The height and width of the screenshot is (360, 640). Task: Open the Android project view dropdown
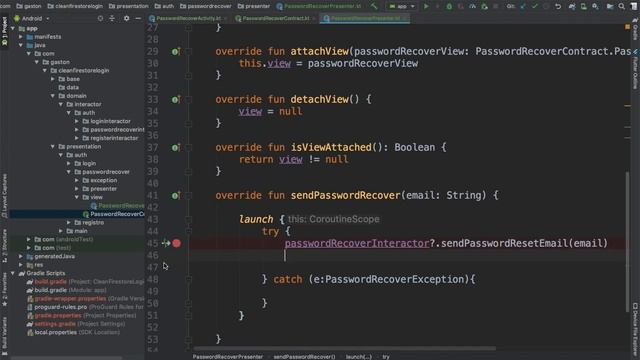coord(32,18)
